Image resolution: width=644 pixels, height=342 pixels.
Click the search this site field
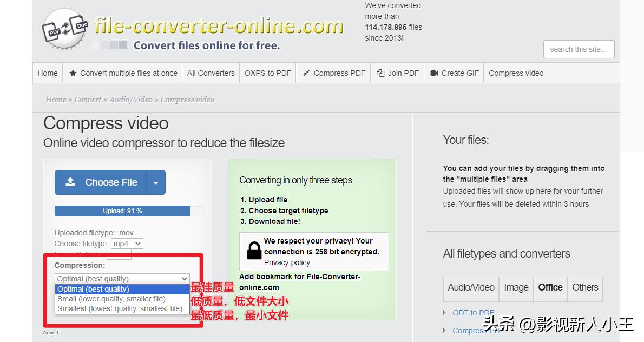click(579, 49)
